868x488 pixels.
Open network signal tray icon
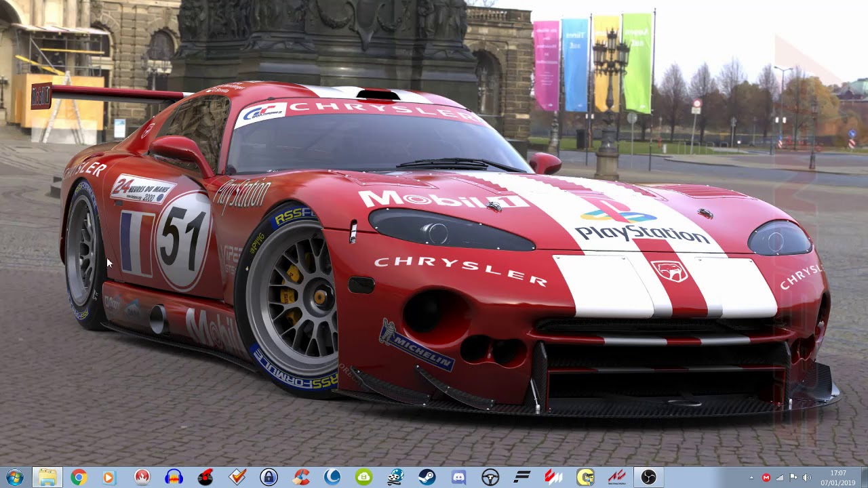coord(780,478)
